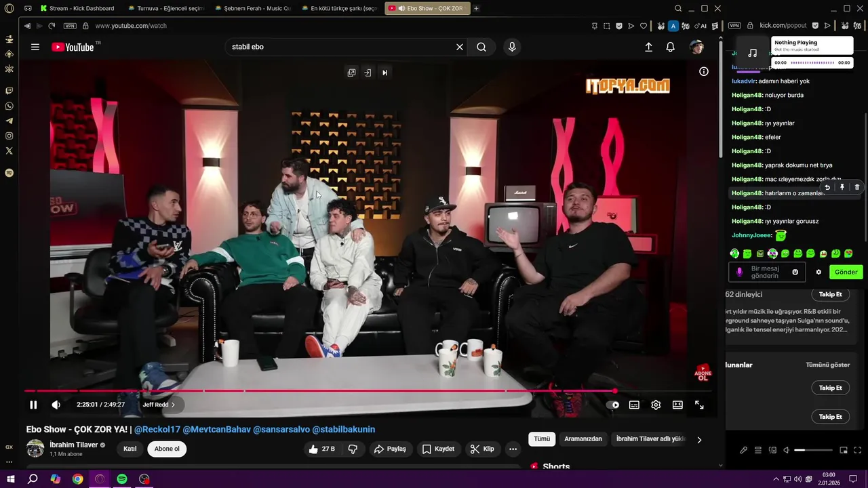Expand Jeff Redd chapter chevron
The width and height of the screenshot is (868, 488).
pyautogui.click(x=173, y=405)
